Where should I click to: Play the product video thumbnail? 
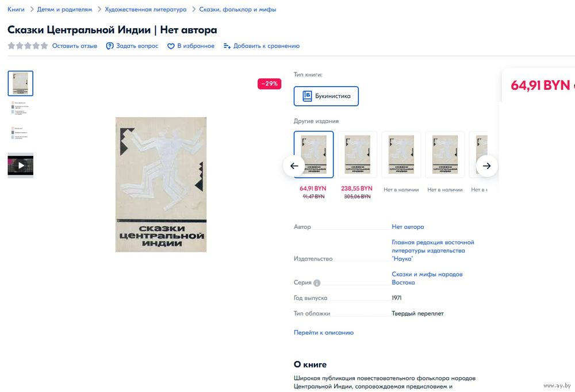(21, 166)
